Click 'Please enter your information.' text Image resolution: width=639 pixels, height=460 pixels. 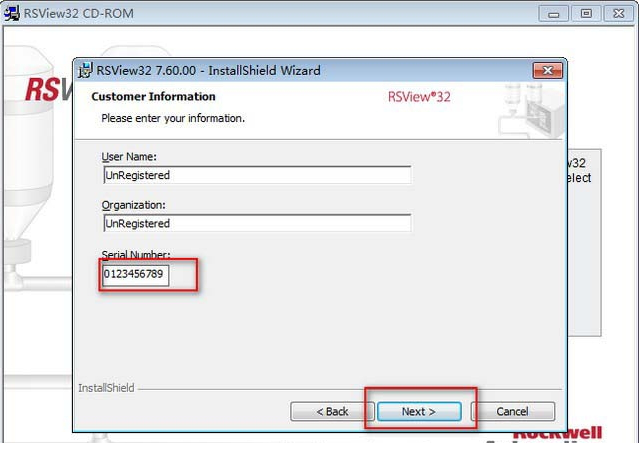(x=173, y=119)
